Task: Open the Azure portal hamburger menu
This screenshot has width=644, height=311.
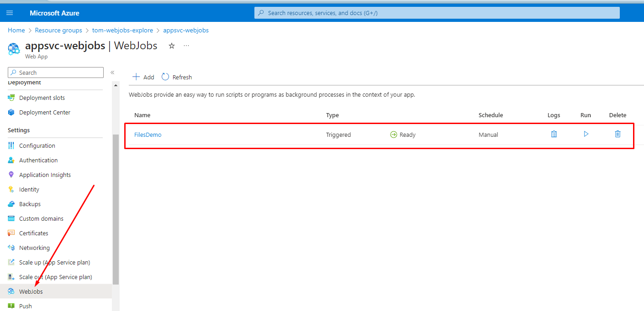Action: tap(10, 12)
